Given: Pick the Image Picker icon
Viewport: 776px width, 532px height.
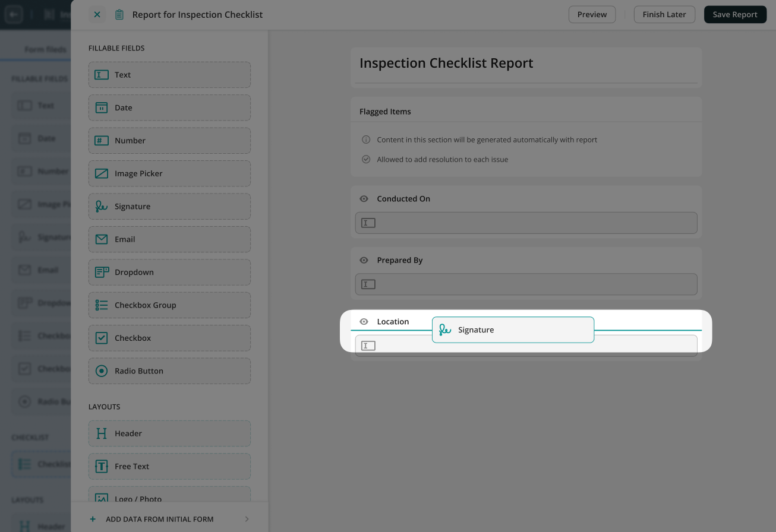Looking at the screenshot, I should point(102,173).
